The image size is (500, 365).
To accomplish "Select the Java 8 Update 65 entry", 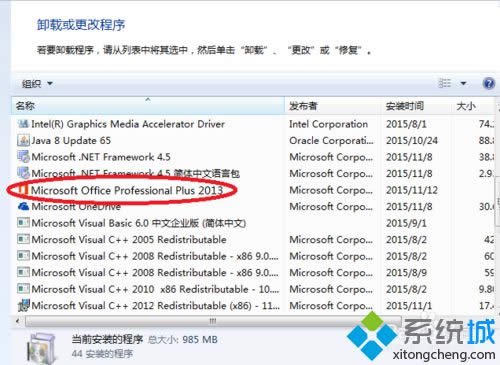I will (x=71, y=140).
